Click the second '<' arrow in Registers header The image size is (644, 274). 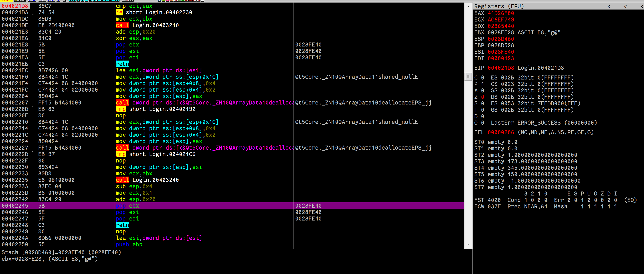(x=625, y=6)
